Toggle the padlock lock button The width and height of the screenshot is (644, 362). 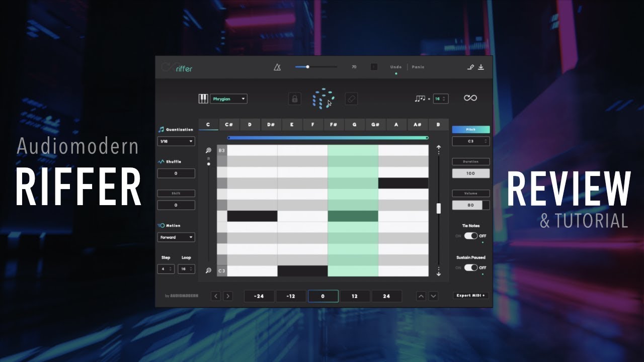coord(294,99)
